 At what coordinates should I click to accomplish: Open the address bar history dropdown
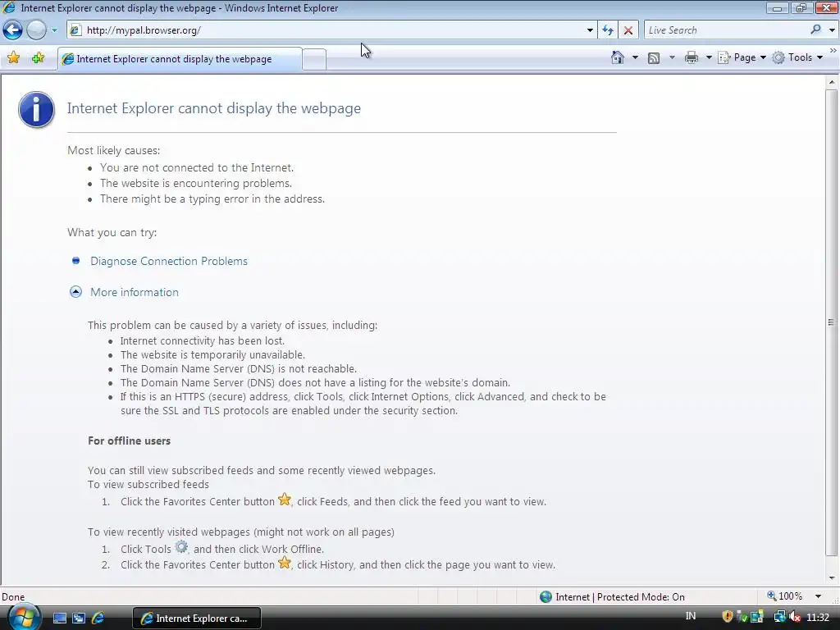(x=590, y=30)
